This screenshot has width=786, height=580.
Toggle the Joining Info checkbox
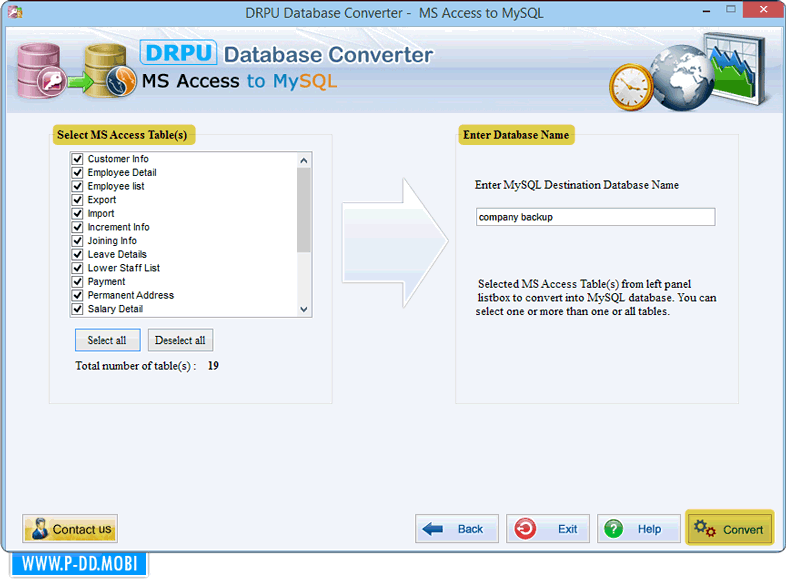tap(77, 241)
